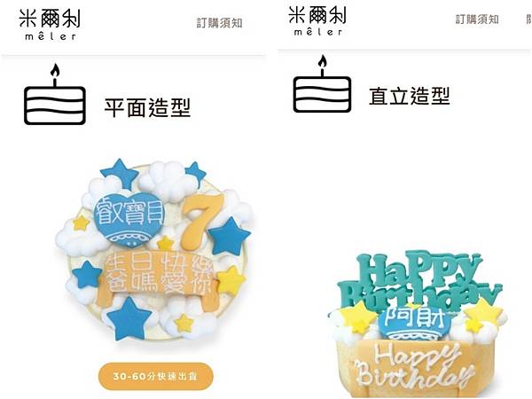Click the candle flame above 平面造型 cake icon
The image size is (532, 399).
tap(55, 70)
